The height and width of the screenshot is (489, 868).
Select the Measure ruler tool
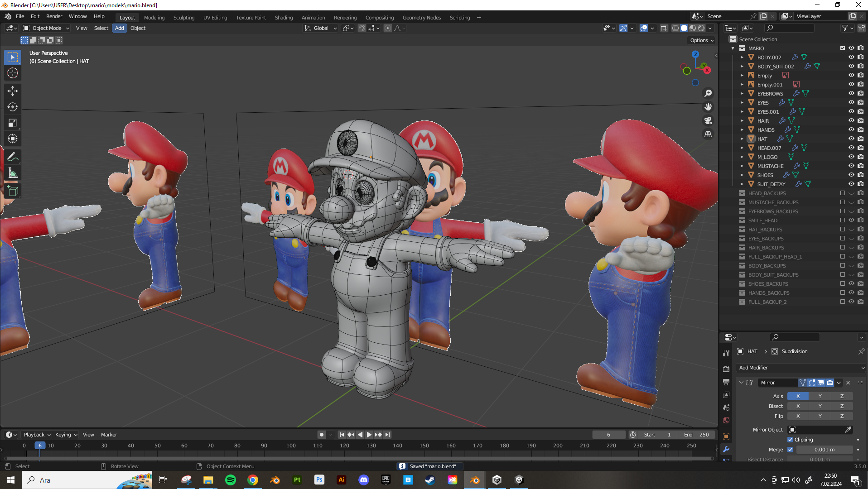pos(13,173)
